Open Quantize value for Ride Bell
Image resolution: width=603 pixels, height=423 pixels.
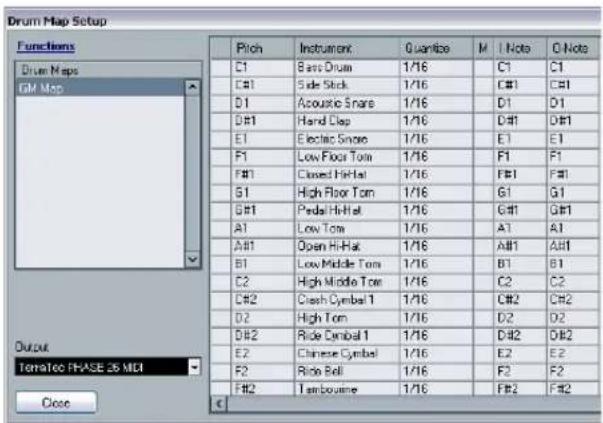point(436,371)
